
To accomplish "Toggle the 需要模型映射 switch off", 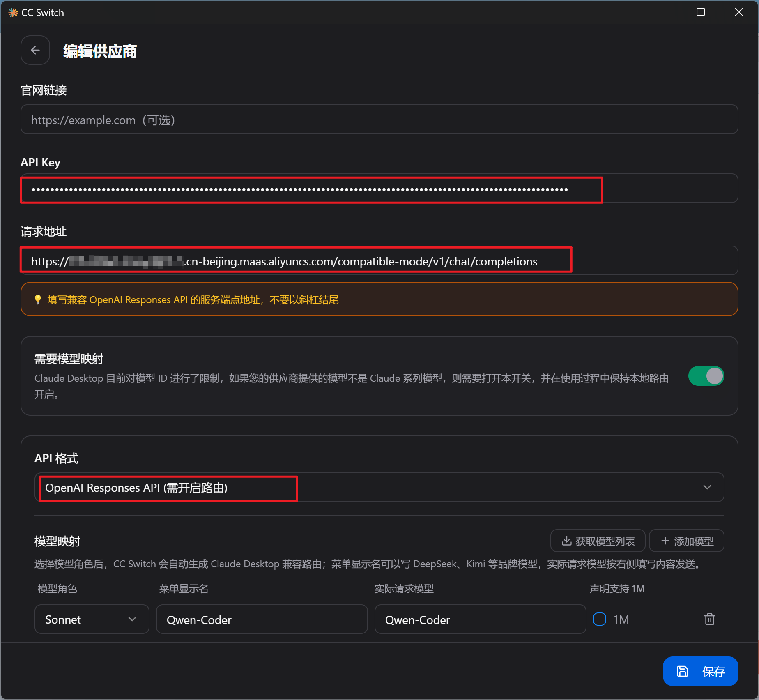I will coord(706,376).
